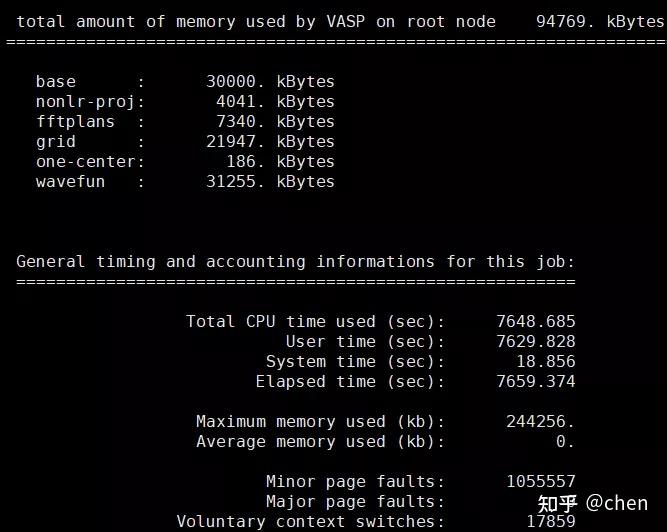Click the Voluntary context switches value 17859

tap(550, 521)
